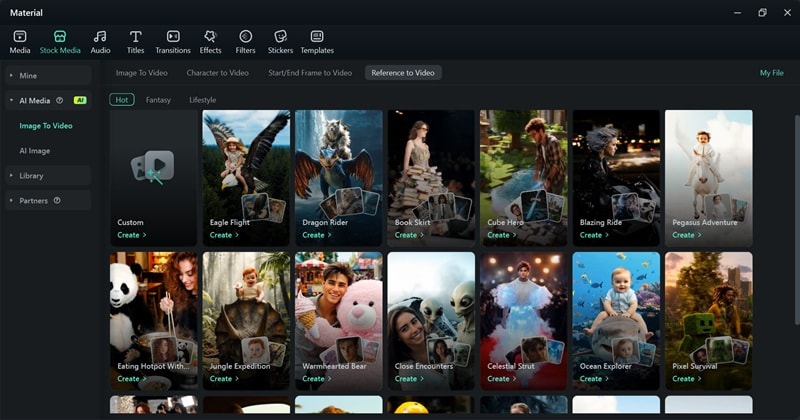This screenshot has height=420, width=800.
Task: Select Image To Video in sidebar
Action: tap(46, 126)
